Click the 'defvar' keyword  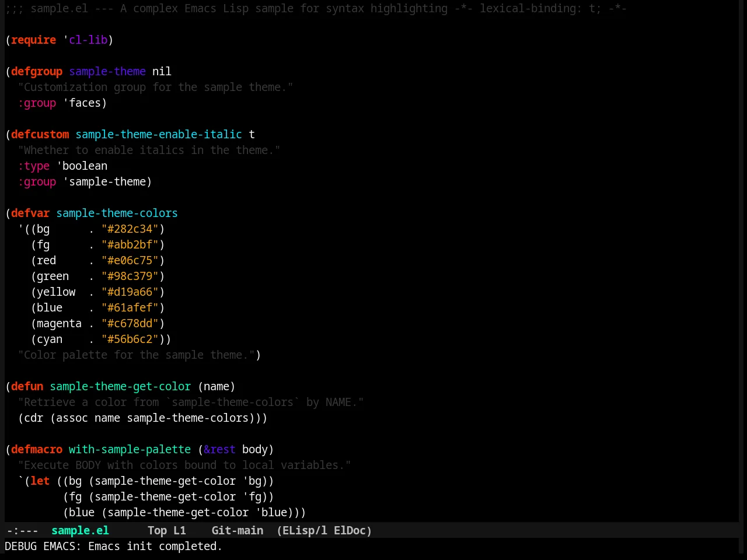(30, 213)
